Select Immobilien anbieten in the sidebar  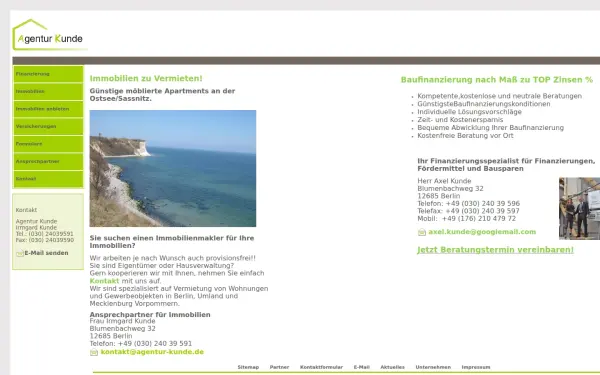[x=48, y=109]
